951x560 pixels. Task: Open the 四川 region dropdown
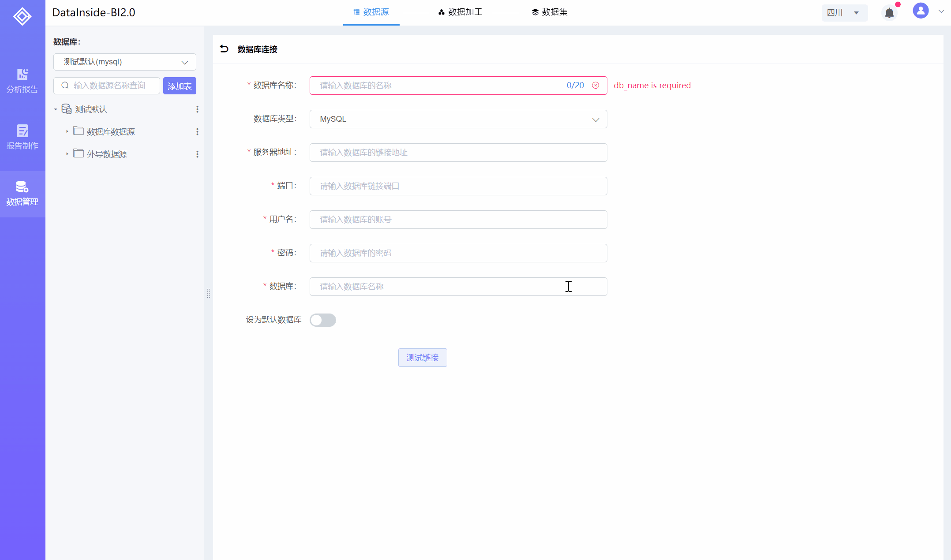pos(844,13)
